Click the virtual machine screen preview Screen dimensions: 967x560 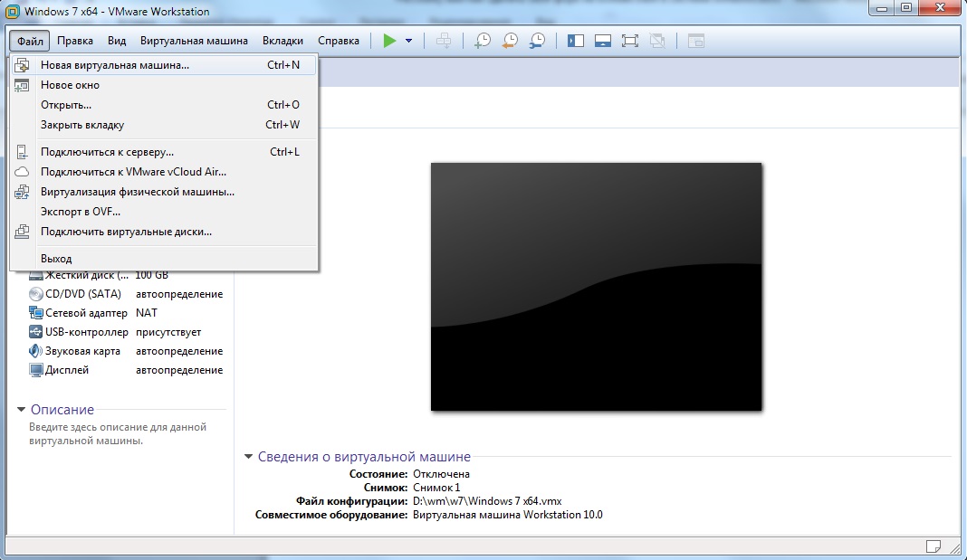(x=597, y=287)
